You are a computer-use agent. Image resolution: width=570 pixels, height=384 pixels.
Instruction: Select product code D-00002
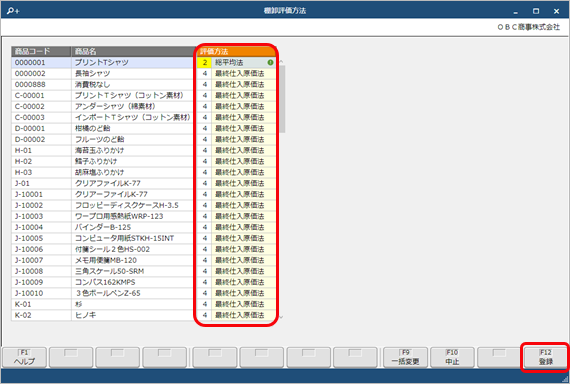(x=30, y=139)
